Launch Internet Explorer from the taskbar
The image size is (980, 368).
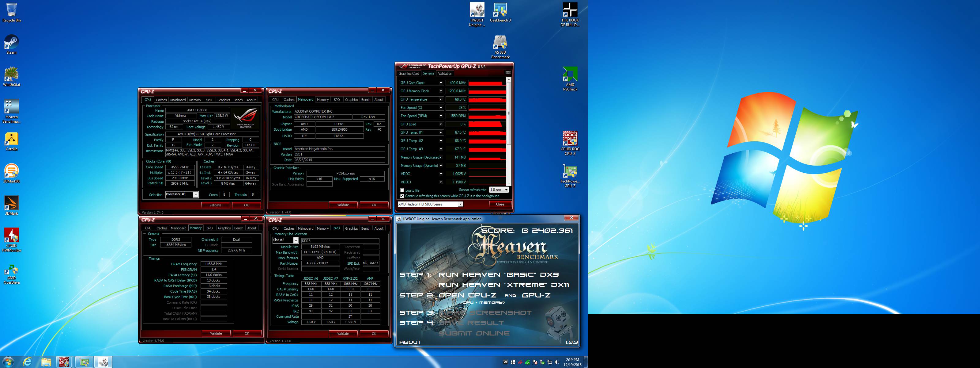pos(27,362)
